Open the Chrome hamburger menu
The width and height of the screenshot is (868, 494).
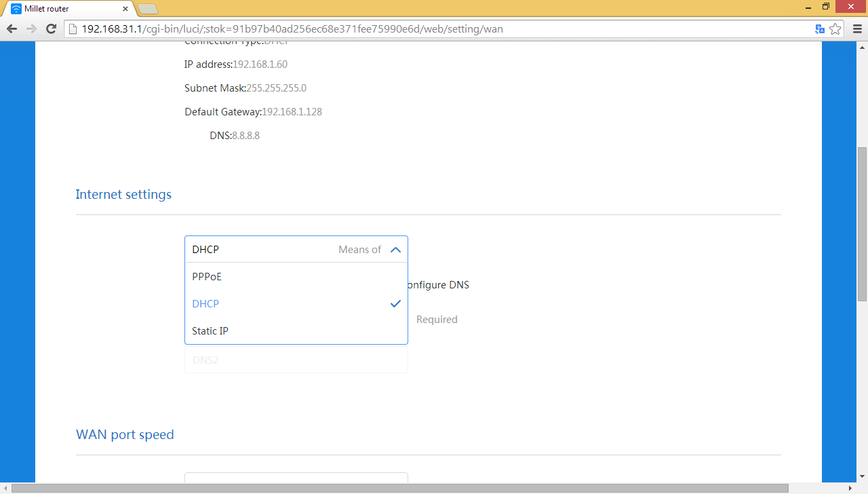click(856, 29)
